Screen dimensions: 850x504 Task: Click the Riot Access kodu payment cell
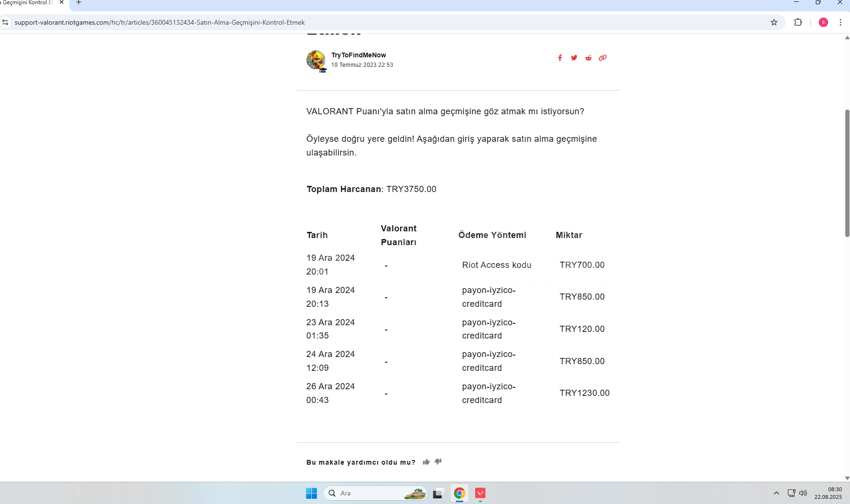tap(497, 265)
